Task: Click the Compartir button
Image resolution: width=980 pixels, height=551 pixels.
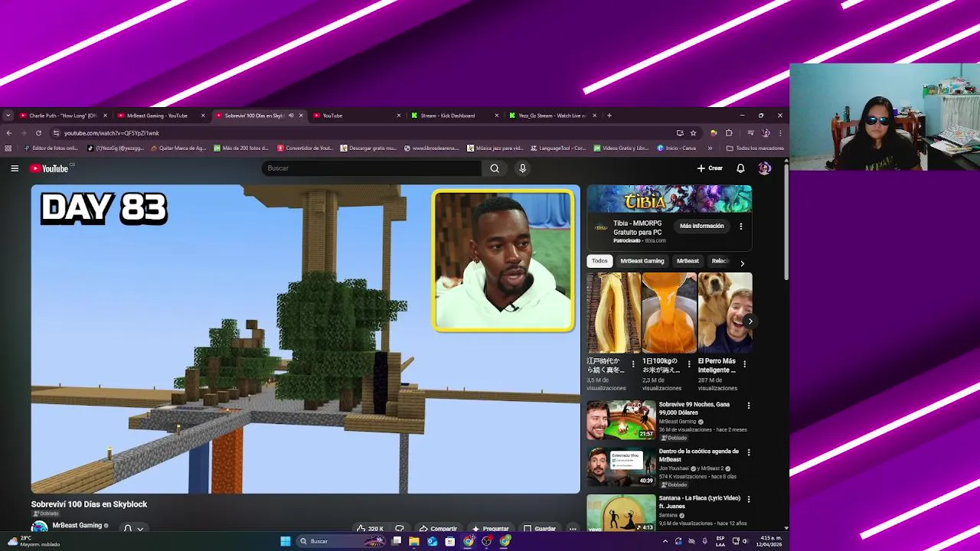Action: pos(438,529)
